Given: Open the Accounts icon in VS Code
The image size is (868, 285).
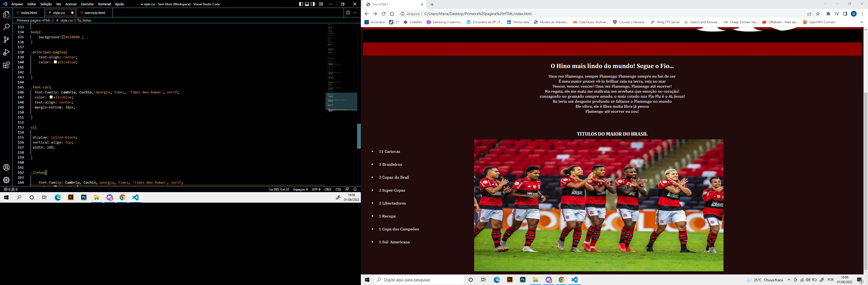Looking at the screenshot, I should coord(6,168).
